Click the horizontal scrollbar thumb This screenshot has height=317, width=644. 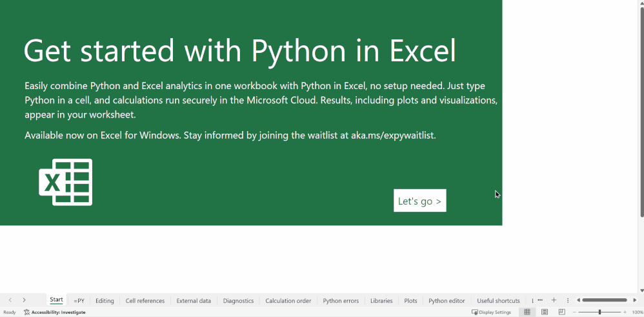604,300
